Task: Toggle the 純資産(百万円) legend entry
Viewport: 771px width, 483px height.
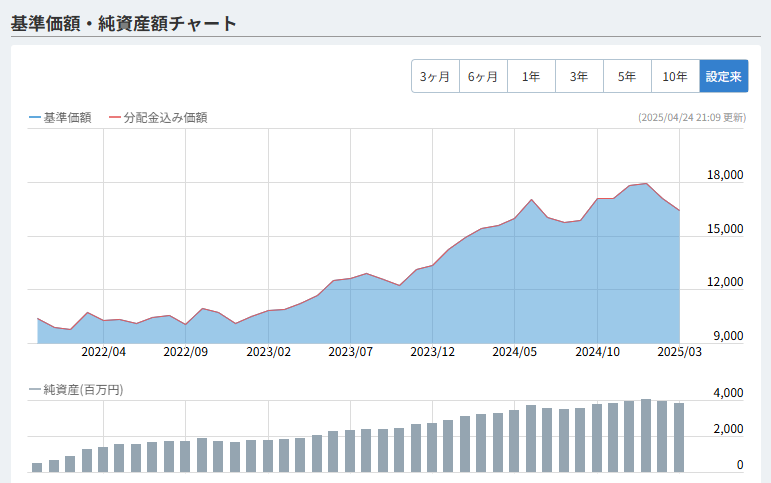Action: (x=76, y=390)
